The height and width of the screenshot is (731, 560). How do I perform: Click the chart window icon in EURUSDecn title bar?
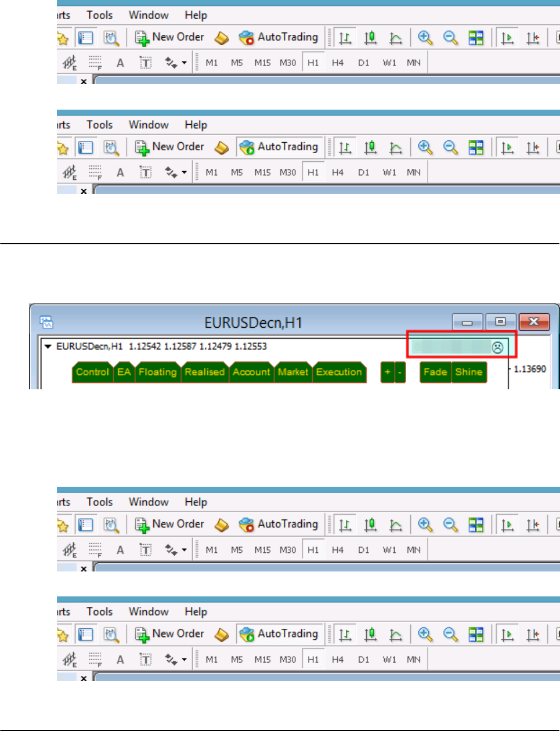[46, 322]
